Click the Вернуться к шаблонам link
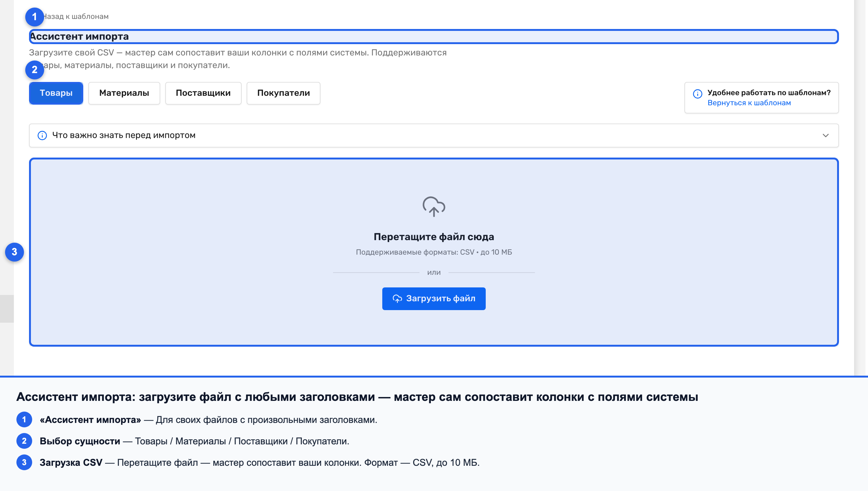The height and width of the screenshot is (491, 868). tap(749, 103)
